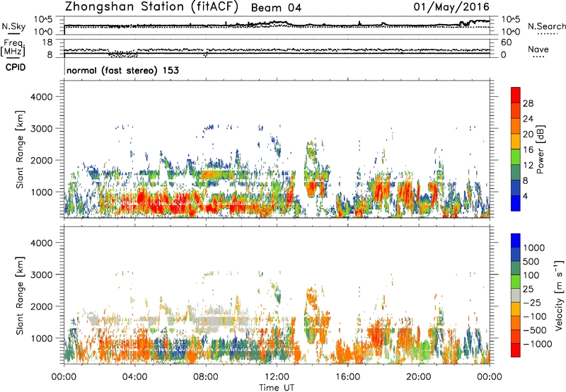The height and width of the screenshot is (392, 566).
Task: Click the 'Beam 04' label
Action: tap(276, 8)
